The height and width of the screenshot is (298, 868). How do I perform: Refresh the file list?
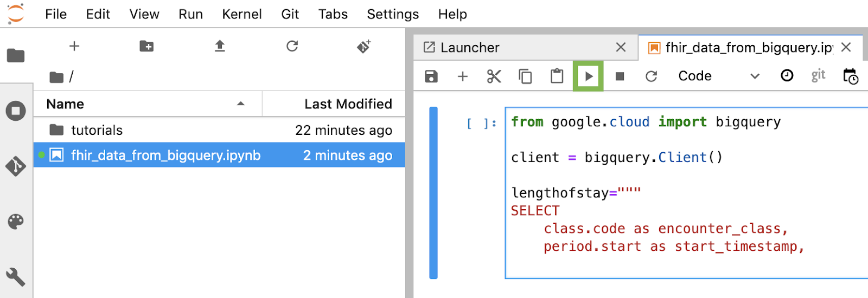pyautogui.click(x=292, y=47)
